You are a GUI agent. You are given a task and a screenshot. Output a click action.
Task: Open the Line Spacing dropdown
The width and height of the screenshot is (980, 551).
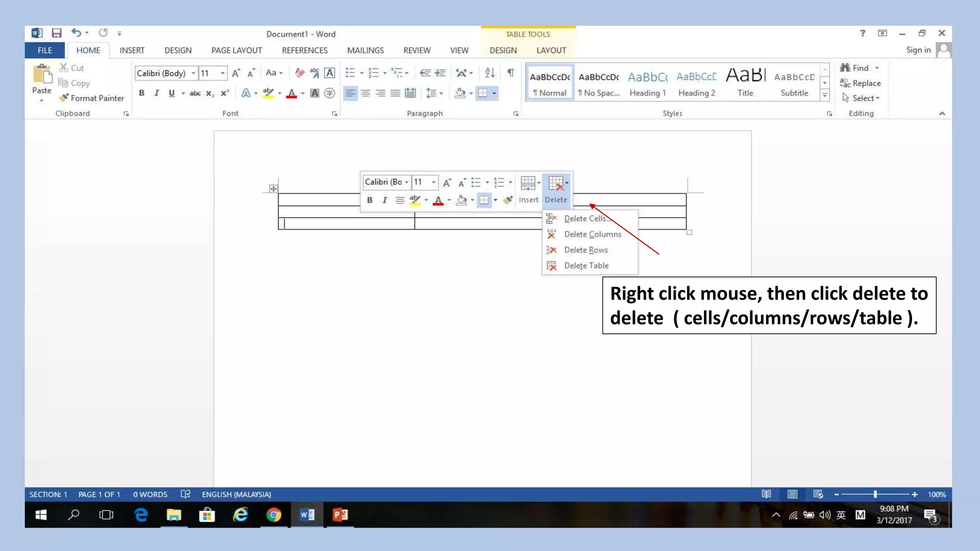click(x=434, y=93)
